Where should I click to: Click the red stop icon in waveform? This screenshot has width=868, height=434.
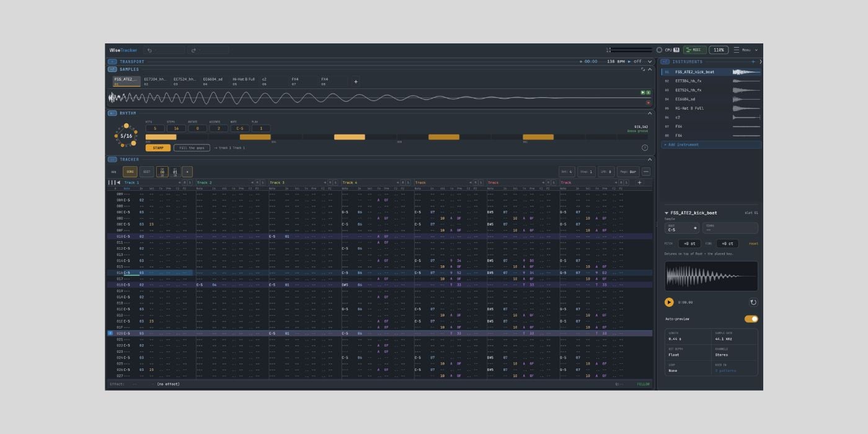[x=649, y=103]
